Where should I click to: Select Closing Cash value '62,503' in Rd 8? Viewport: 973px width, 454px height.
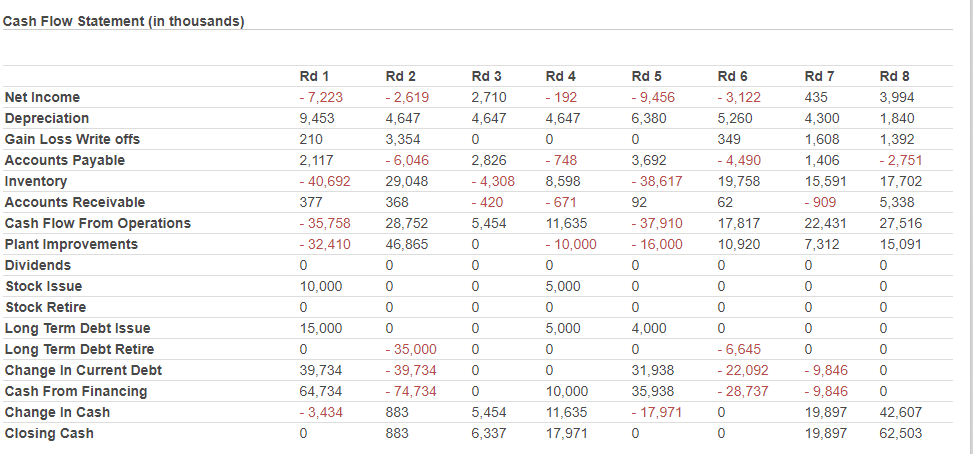[901, 434]
